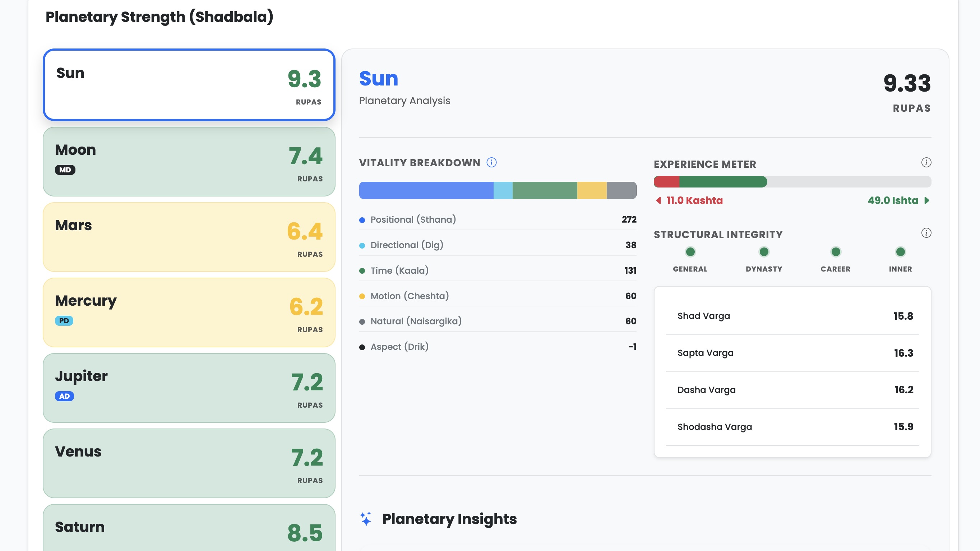Click the Experience Meter progress bar
Image resolution: width=980 pixels, height=551 pixels.
click(792, 182)
